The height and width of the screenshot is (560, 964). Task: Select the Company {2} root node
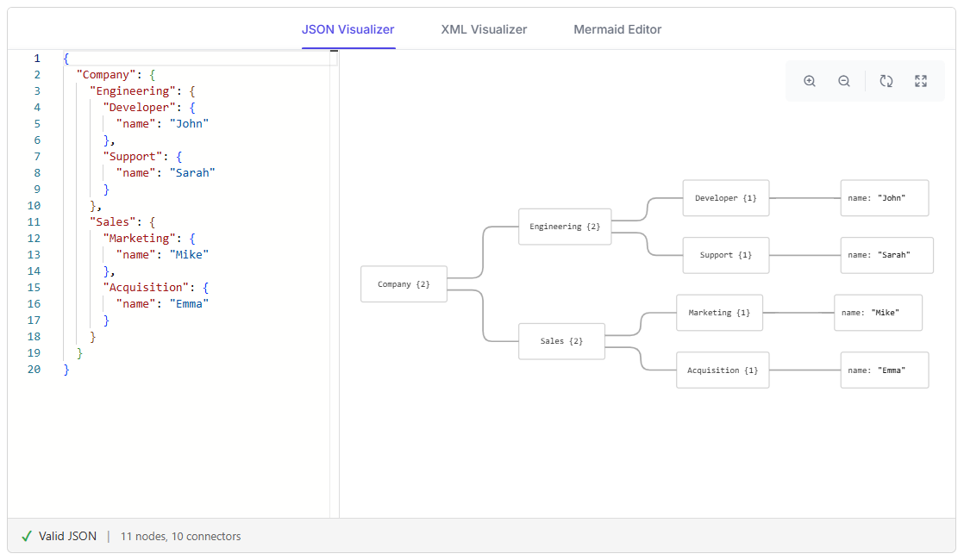click(404, 283)
